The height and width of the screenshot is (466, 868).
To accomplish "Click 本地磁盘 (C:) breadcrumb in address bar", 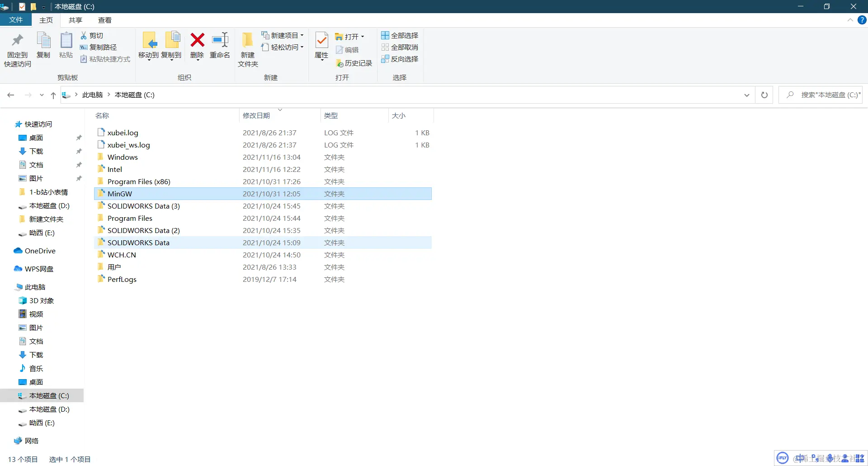I will click(x=135, y=95).
